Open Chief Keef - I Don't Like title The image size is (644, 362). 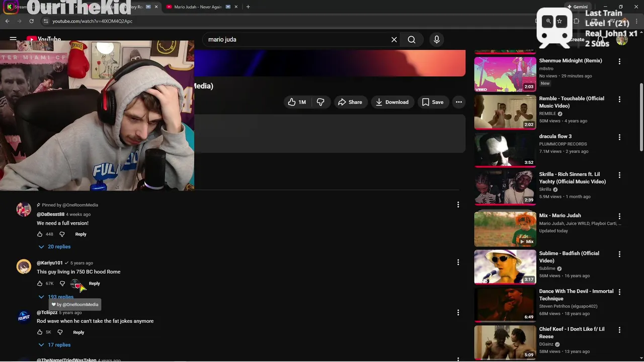572,333
